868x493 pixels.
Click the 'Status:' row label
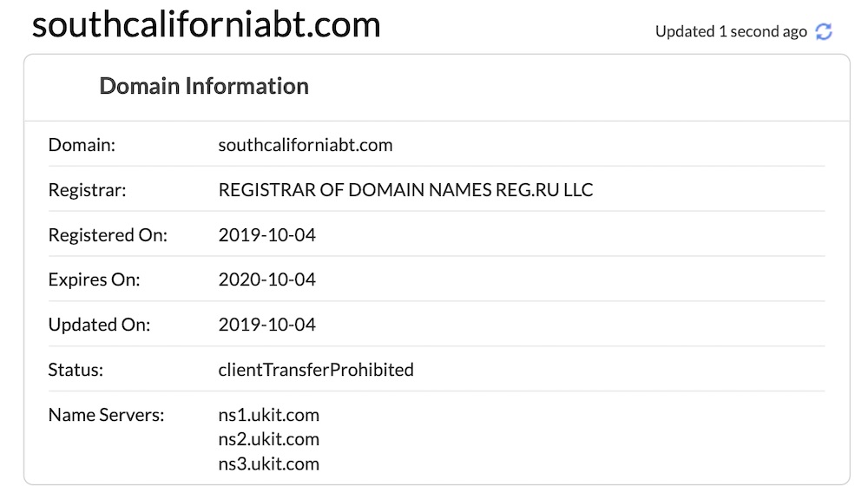click(76, 370)
